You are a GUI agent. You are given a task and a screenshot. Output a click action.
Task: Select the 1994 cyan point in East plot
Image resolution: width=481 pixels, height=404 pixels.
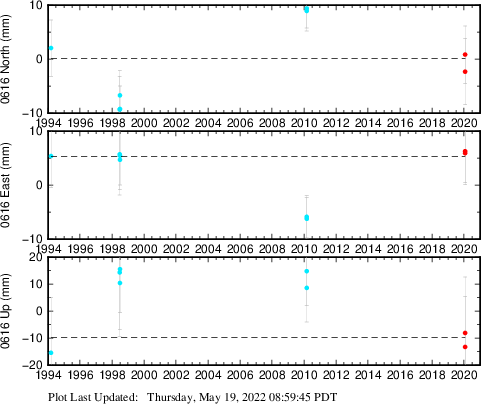(51, 156)
